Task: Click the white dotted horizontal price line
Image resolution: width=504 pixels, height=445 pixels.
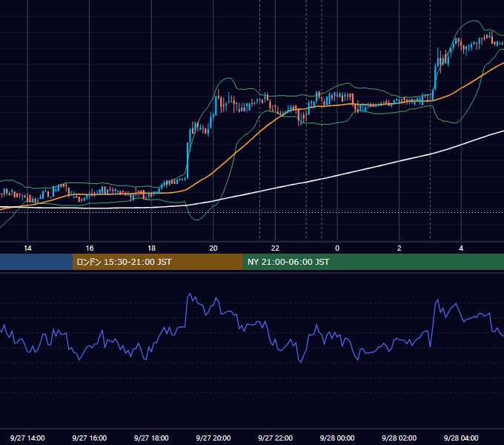Action: pyautogui.click(x=252, y=212)
